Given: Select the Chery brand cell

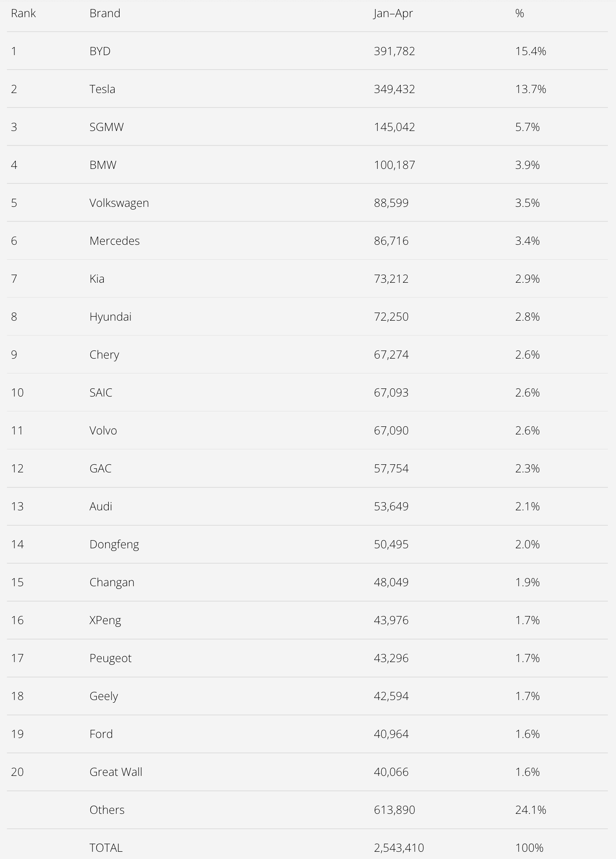Looking at the screenshot, I should [104, 355].
